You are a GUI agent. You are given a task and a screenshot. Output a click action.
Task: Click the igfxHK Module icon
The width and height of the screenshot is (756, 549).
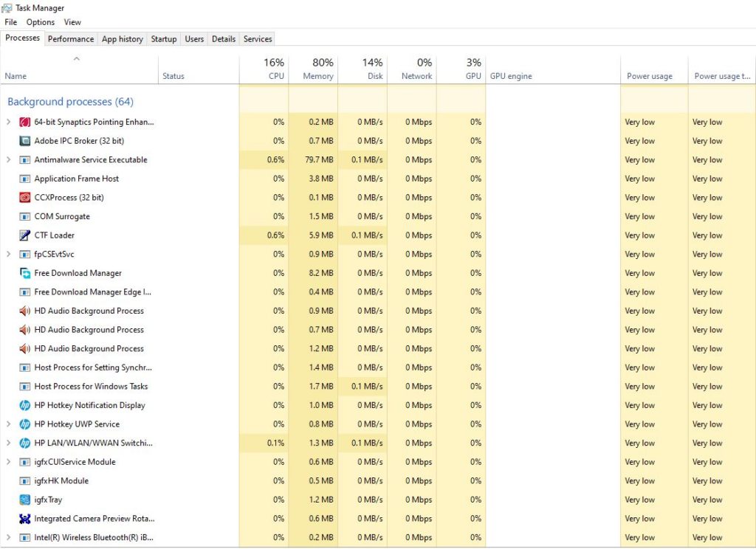point(24,481)
